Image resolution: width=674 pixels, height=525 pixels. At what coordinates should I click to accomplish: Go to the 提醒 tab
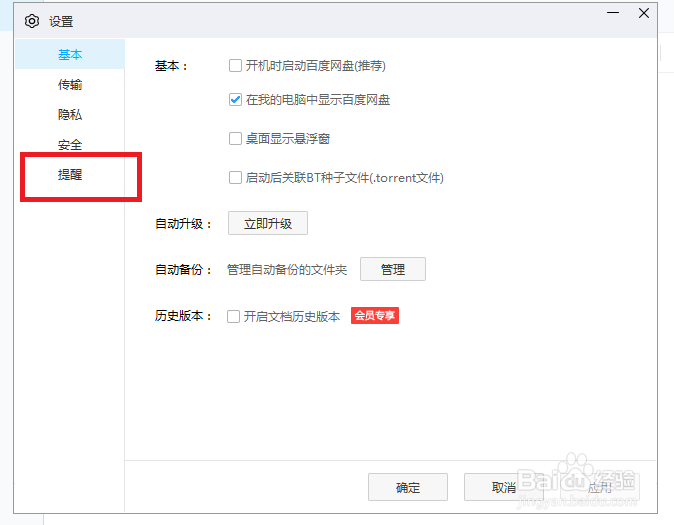(70, 175)
